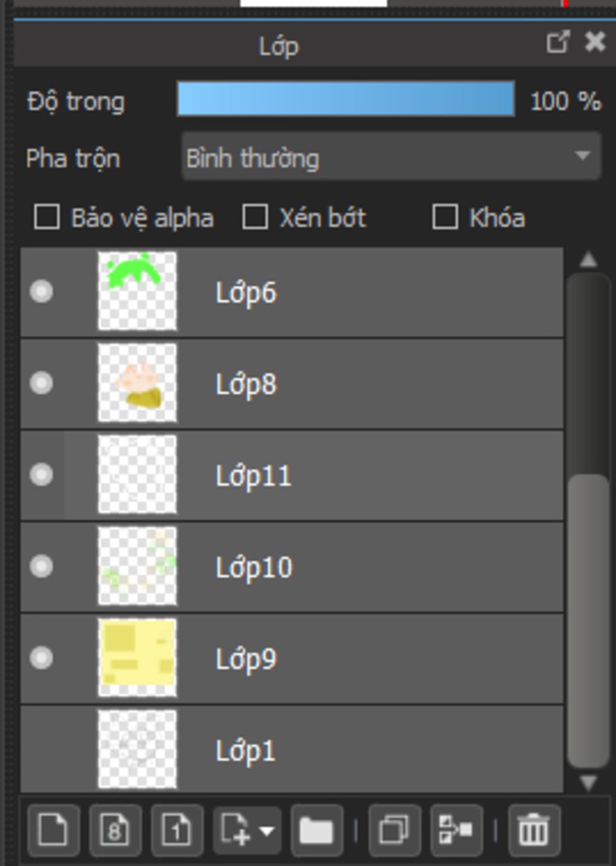Select the Lớp11 layer

(x=292, y=475)
